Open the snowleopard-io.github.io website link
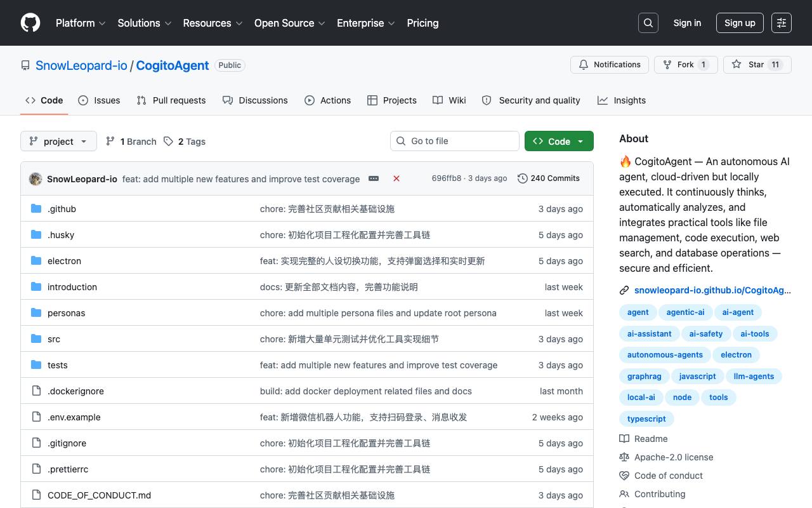 tap(712, 290)
